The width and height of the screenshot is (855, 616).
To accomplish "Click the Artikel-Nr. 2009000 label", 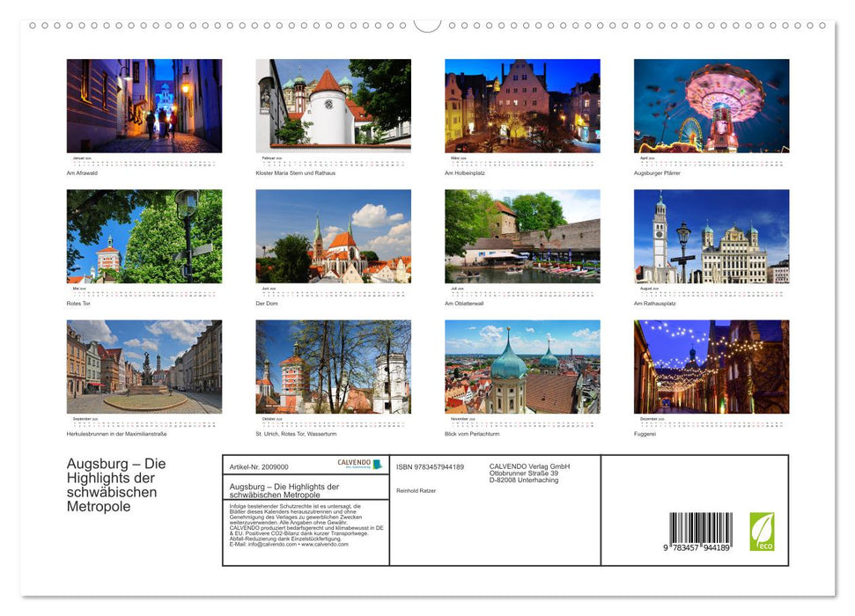I will (x=257, y=467).
